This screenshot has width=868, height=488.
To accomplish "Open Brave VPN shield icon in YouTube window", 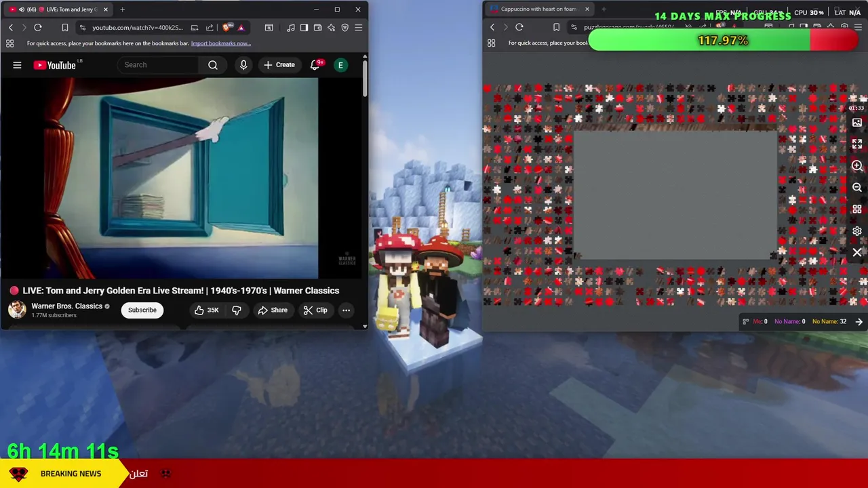I will tap(344, 28).
